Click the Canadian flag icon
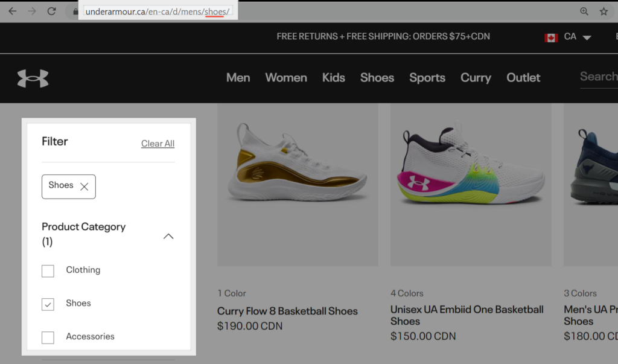The height and width of the screenshot is (364, 618). point(550,37)
